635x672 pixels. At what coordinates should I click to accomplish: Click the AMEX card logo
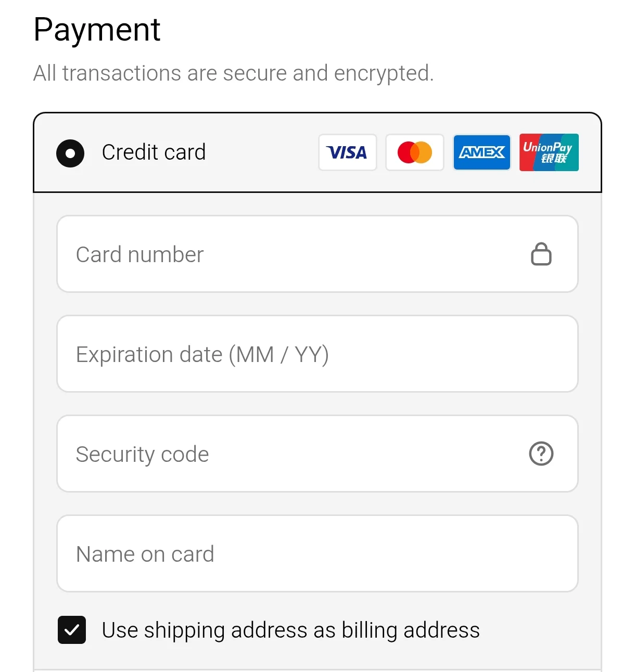coord(481,152)
